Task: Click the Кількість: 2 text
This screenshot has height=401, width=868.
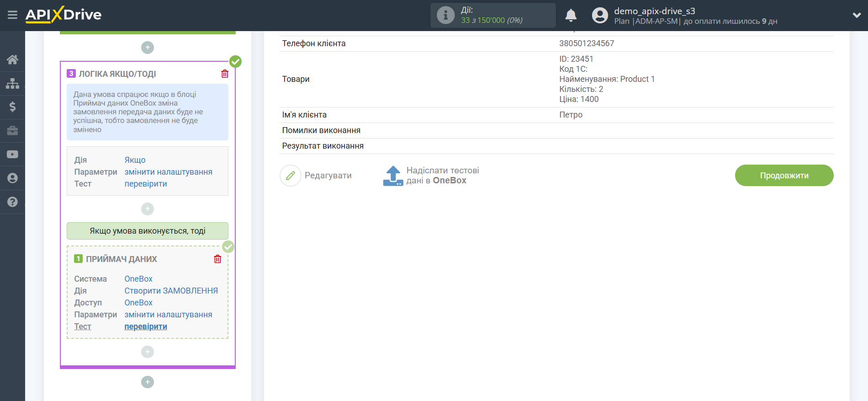Action: pos(581,89)
